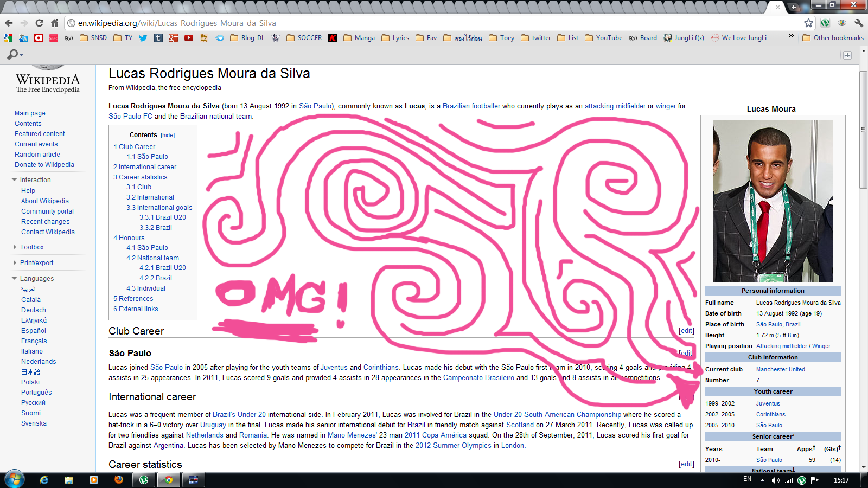Switch language to Deutsch
Viewport: 868px width, 488px height.
[34, 310]
